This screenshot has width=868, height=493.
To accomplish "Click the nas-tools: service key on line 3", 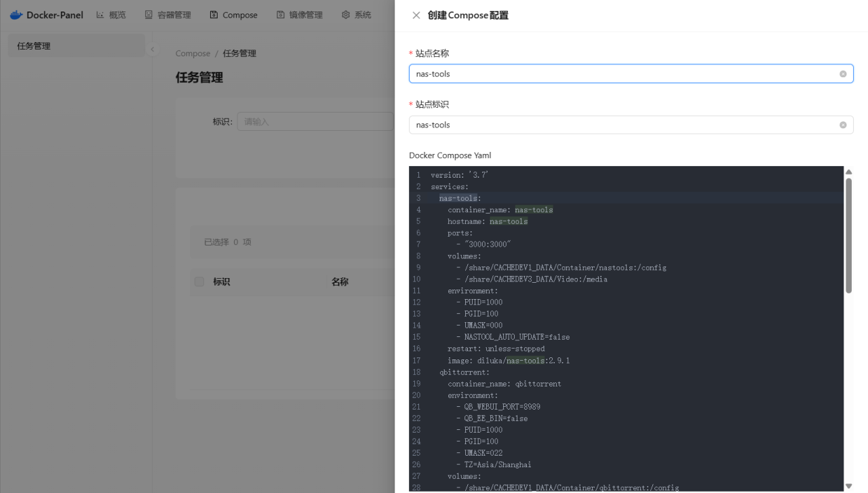I will click(460, 198).
